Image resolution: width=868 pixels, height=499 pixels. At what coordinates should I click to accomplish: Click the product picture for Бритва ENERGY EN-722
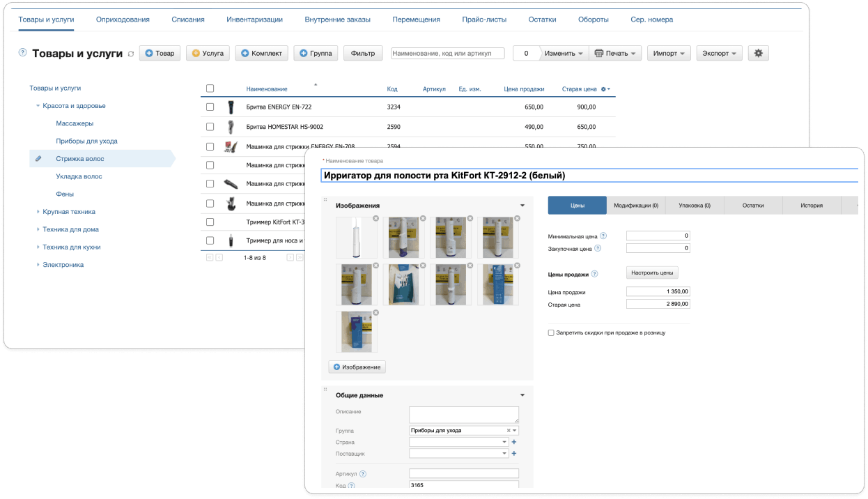tap(231, 107)
